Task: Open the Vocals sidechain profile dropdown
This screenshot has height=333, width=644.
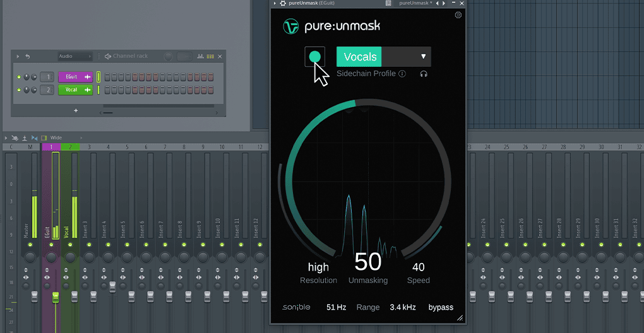Action: (384, 57)
